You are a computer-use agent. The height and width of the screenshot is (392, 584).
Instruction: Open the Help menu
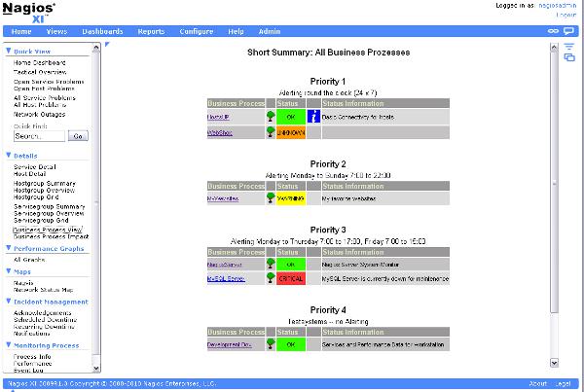point(236,31)
